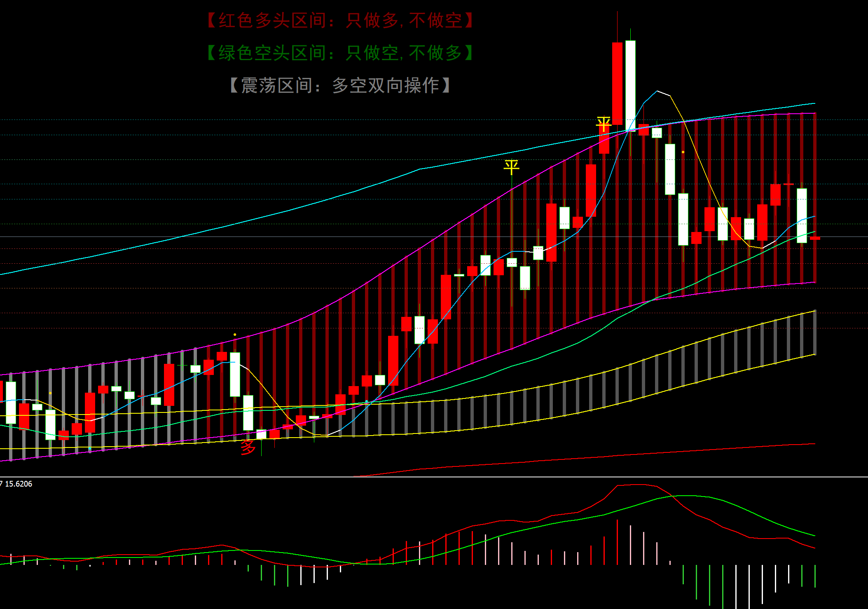Click the yellow '平' marker above the long-wick white candle
The width and height of the screenshot is (868, 609).
coord(511,167)
